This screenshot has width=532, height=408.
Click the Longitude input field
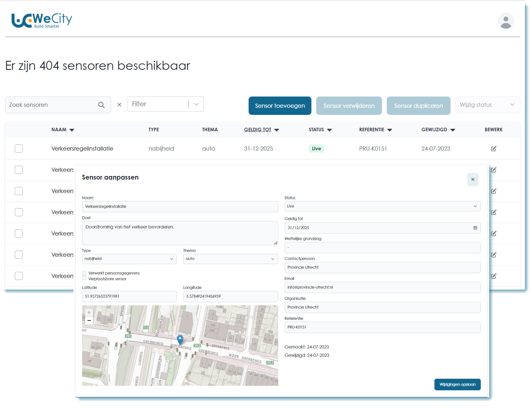pos(230,296)
